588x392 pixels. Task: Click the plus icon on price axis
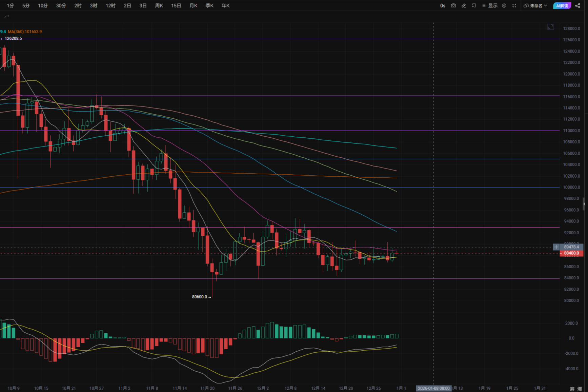coord(556,247)
